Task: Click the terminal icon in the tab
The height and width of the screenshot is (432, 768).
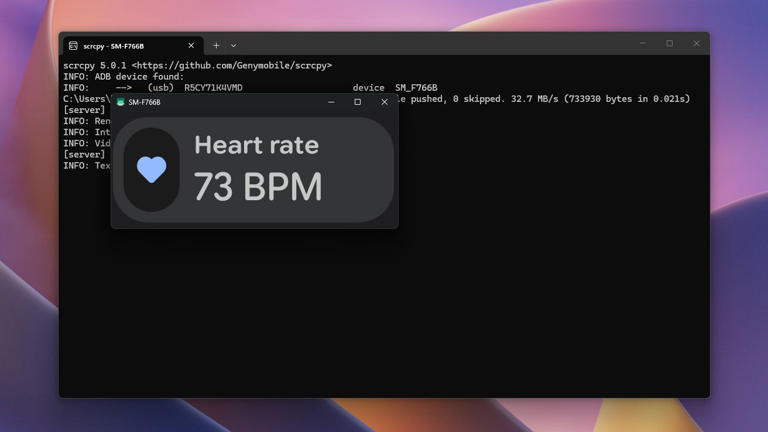Action: click(x=73, y=46)
